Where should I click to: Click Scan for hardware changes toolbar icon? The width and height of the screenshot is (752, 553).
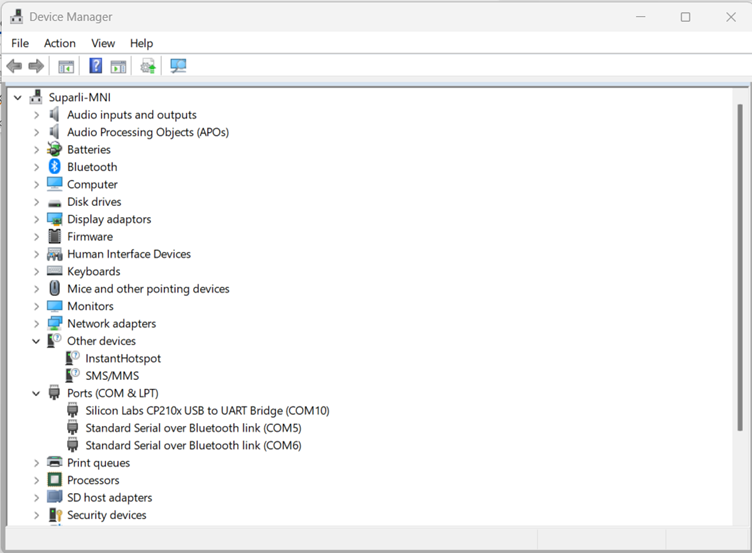point(178,66)
